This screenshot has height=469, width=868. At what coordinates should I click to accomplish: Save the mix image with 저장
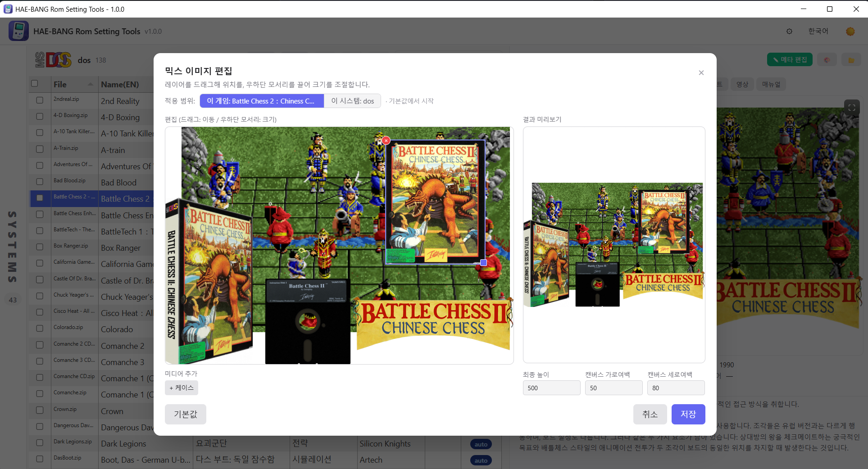click(688, 414)
